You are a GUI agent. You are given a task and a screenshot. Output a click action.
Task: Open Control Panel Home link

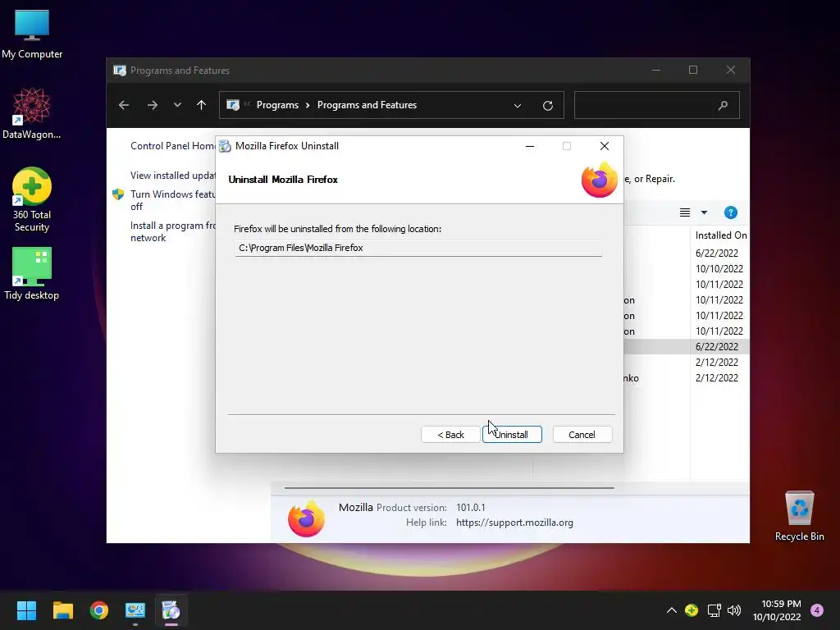[x=172, y=146]
